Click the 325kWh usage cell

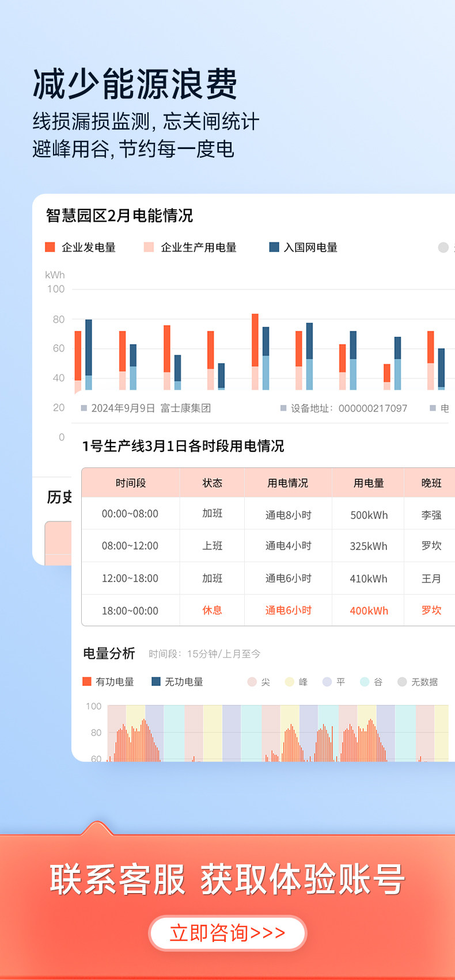click(369, 546)
